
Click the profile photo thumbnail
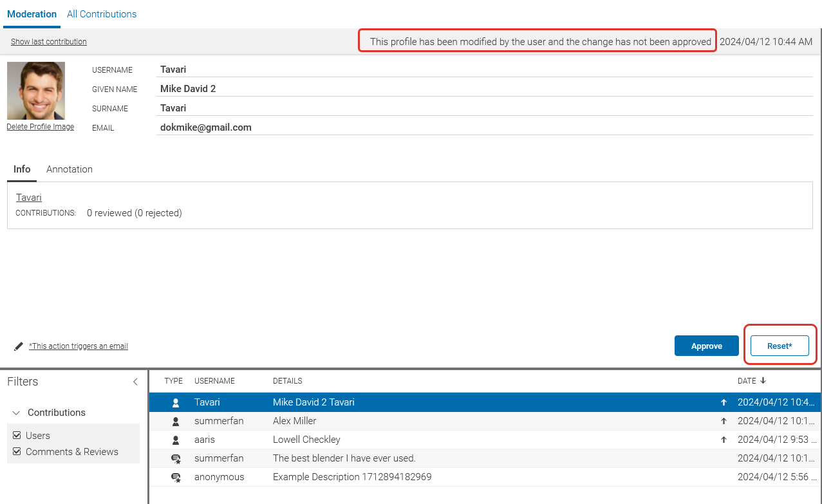click(36, 90)
